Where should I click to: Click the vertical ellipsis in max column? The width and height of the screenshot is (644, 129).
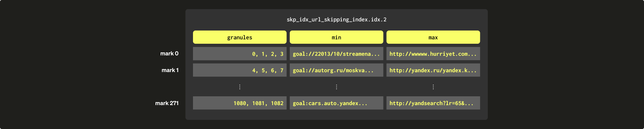(x=433, y=87)
